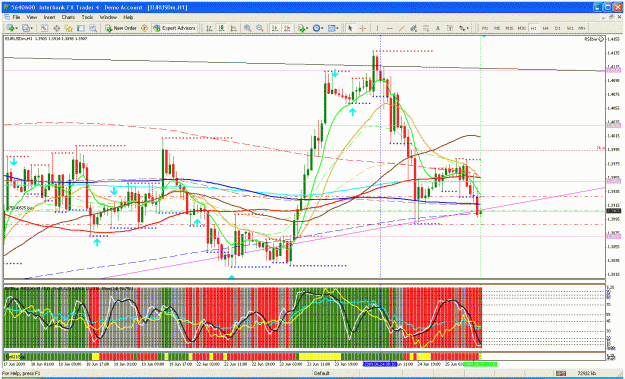Select the D1 timeframe
625x379 pixels.
(x=558, y=28)
